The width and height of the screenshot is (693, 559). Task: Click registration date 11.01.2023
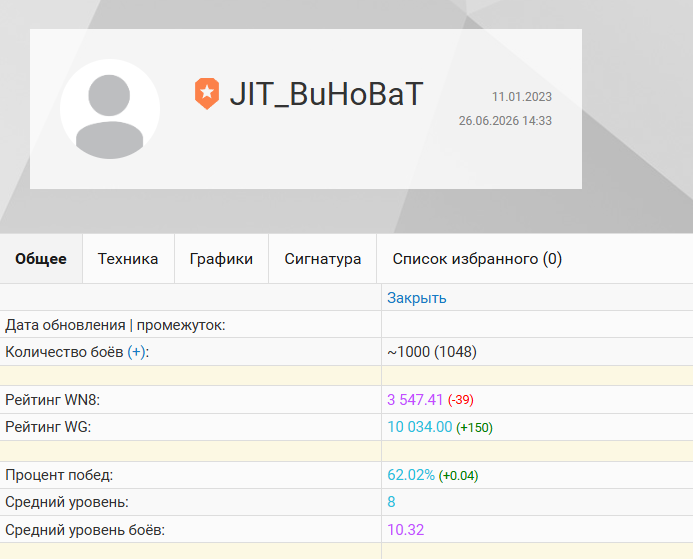(522, 97)
